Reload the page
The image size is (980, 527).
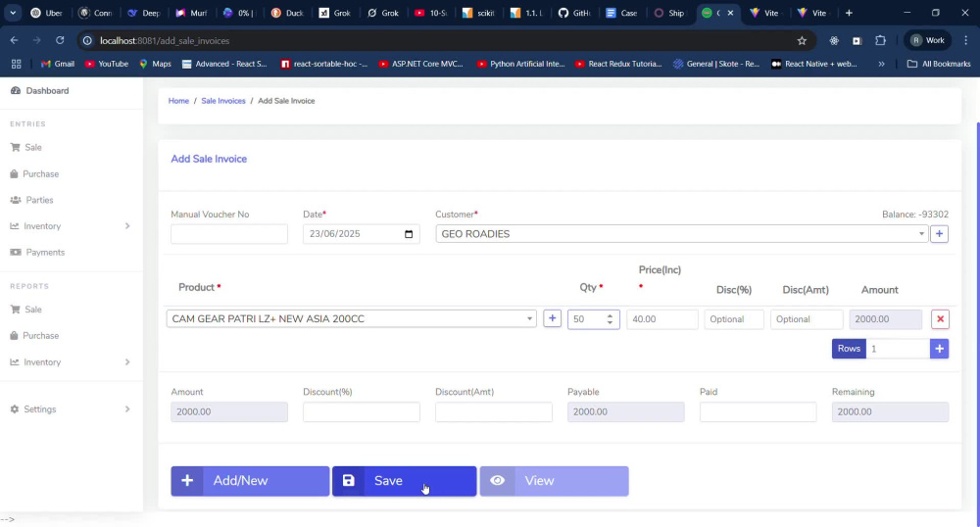[x=60, y=40]
